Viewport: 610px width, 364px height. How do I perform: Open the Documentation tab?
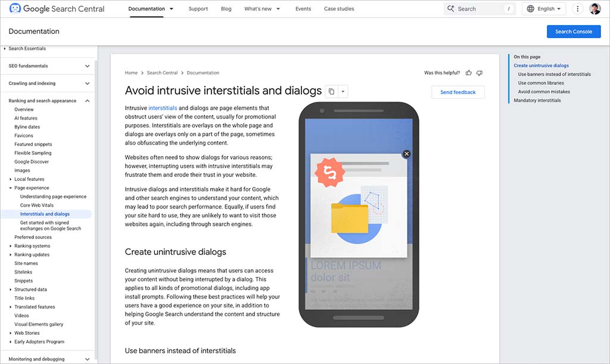tap(147, 8)
